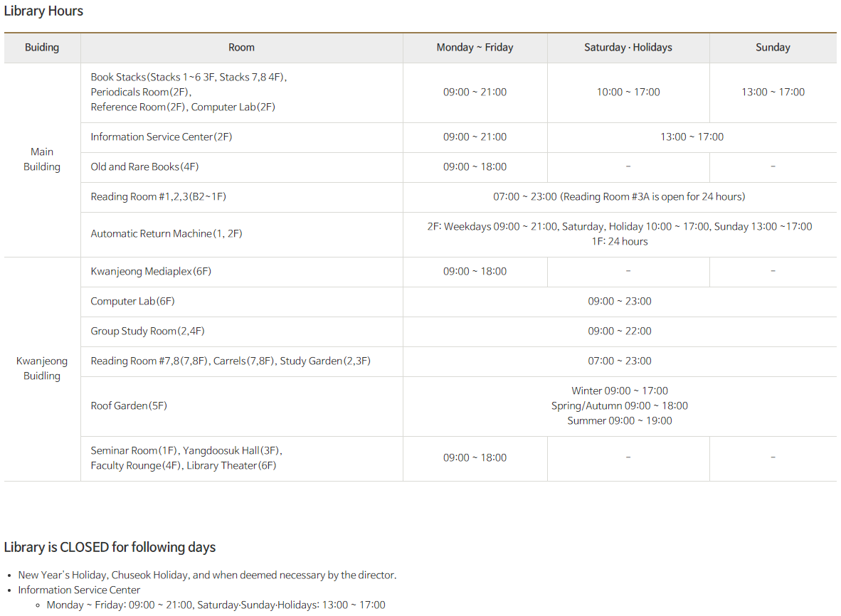Click the Information Service Center bullet item
Screen dimensions: 841x616
click(x=79, y=590)
